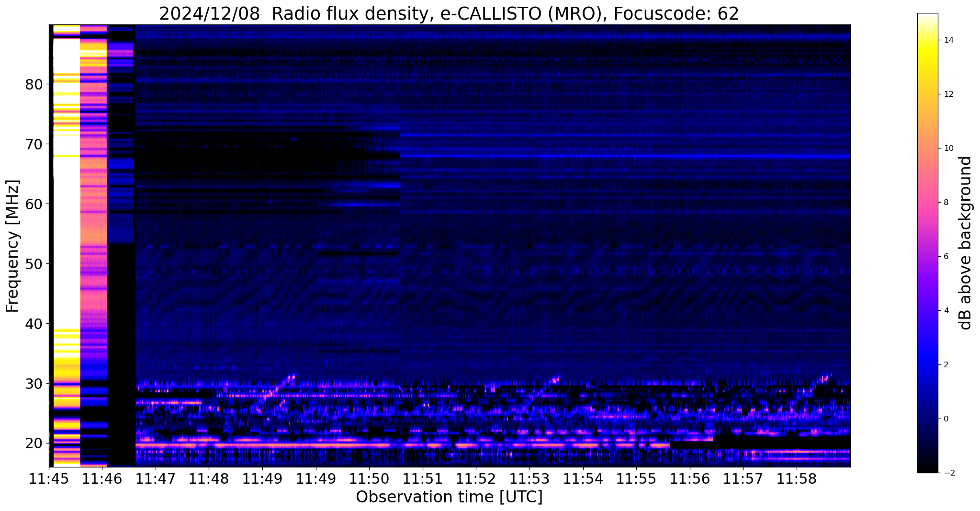
Task: Click the 11:48 time tick label
Action: coord(208,478)
